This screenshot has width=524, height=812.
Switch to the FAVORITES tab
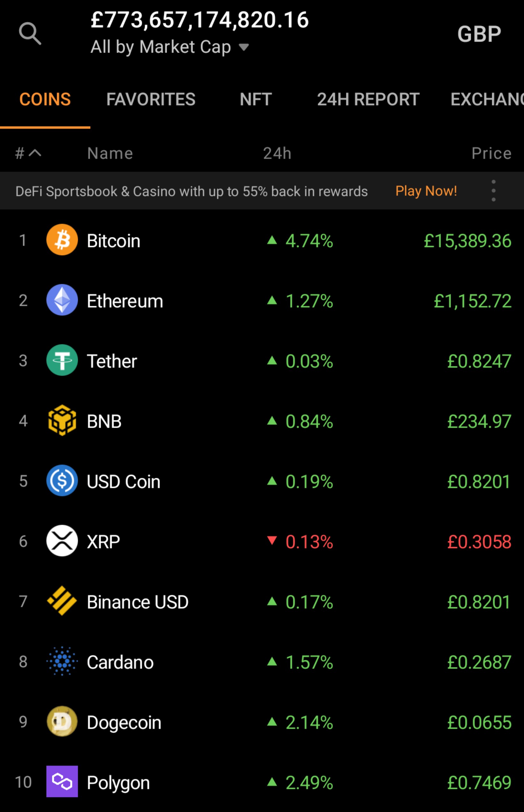coord(151,99)
